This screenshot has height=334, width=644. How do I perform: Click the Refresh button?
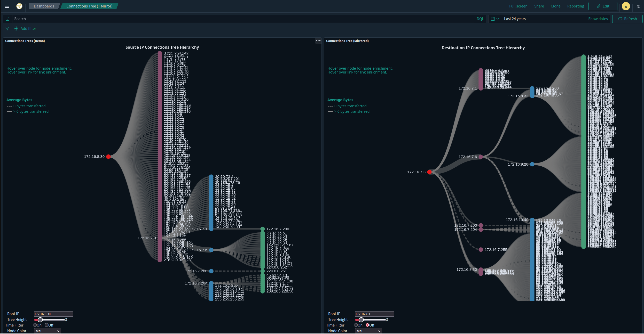click(x=627, y=19)
